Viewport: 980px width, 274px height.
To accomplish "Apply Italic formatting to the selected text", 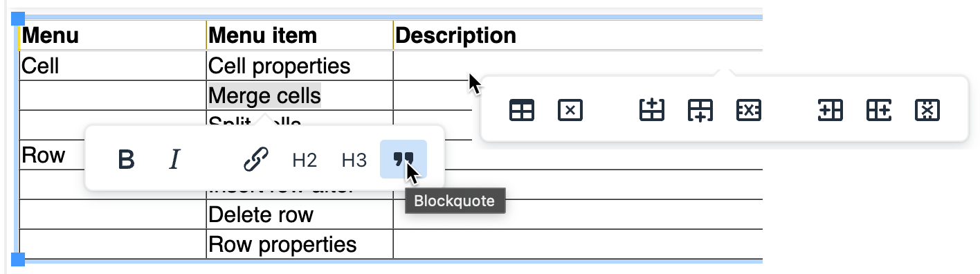I will (174, 160).
